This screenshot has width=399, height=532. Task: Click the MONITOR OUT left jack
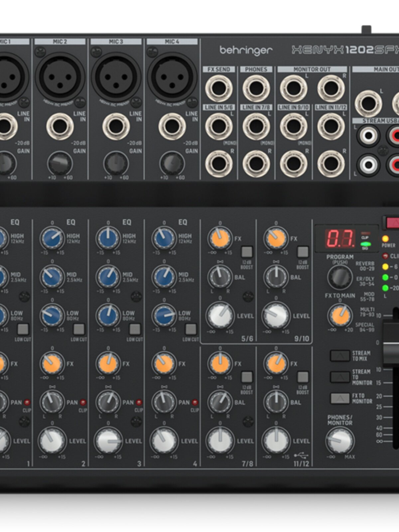[294, 88]
